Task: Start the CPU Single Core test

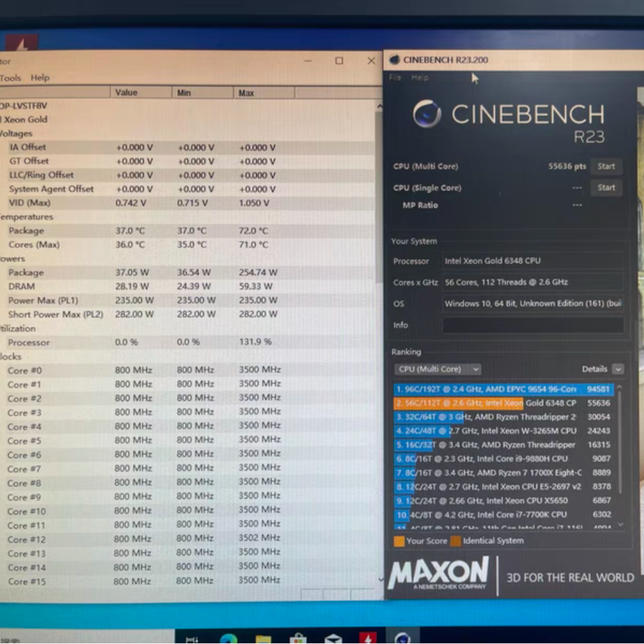Action: click(606, 188)
